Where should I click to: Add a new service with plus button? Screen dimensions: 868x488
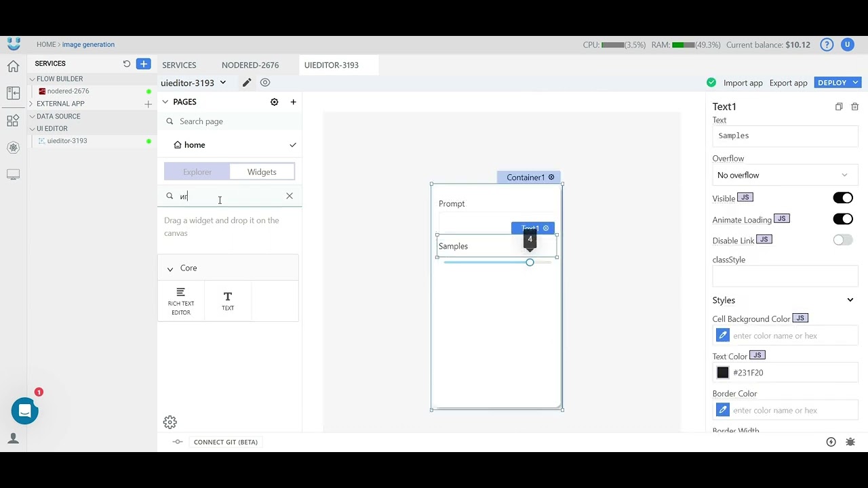click(x=143, y=64)
